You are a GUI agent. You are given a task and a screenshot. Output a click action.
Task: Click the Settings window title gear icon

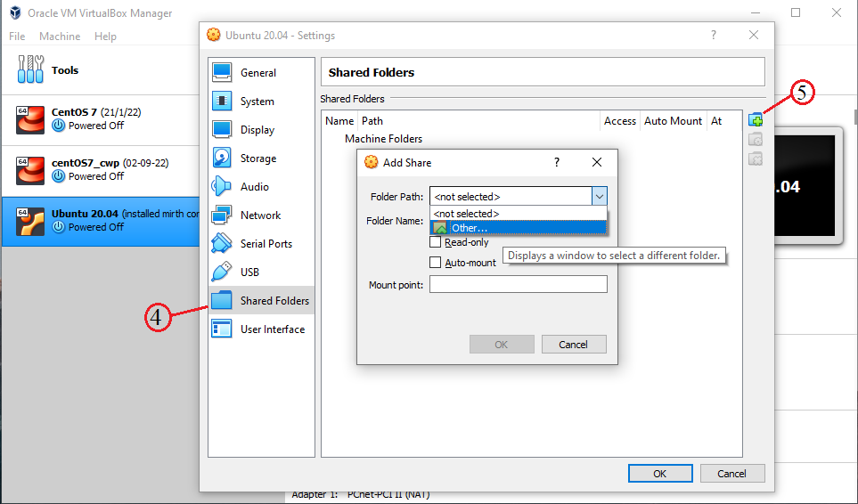tap(214, 35)
